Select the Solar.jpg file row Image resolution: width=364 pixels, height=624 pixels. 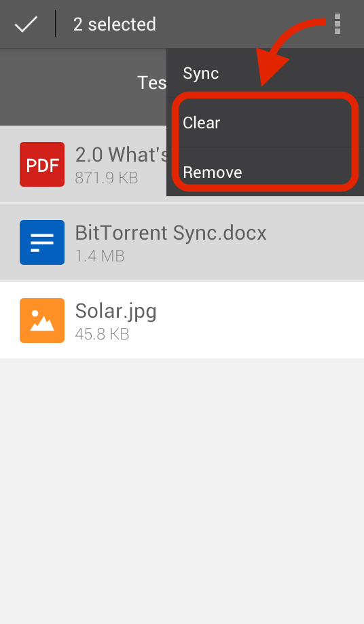point(182,320)
